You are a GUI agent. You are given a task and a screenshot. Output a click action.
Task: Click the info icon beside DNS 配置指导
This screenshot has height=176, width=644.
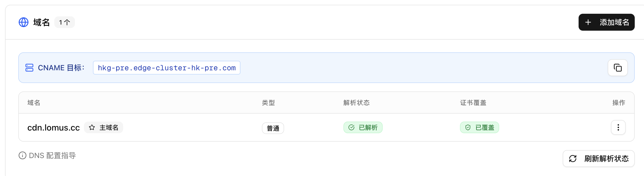[23, 155]
